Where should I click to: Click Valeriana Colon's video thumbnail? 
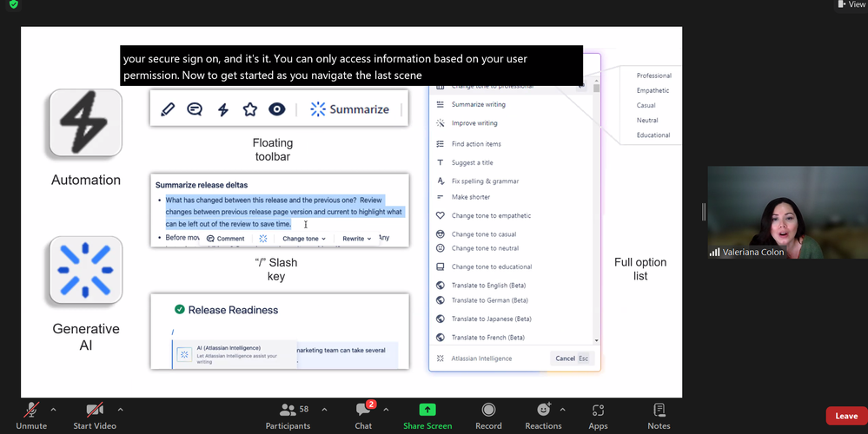pos(788,213)
